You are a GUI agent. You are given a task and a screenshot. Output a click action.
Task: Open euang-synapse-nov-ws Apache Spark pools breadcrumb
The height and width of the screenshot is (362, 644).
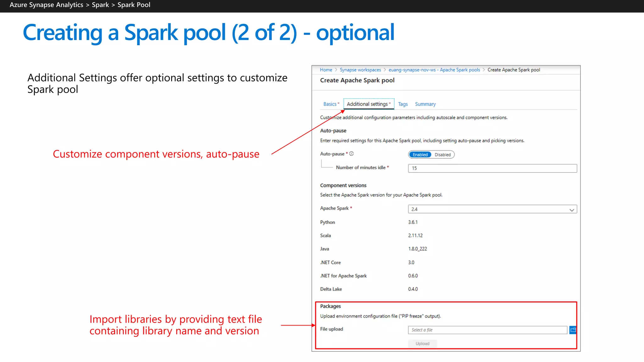[x=434, y=70]
